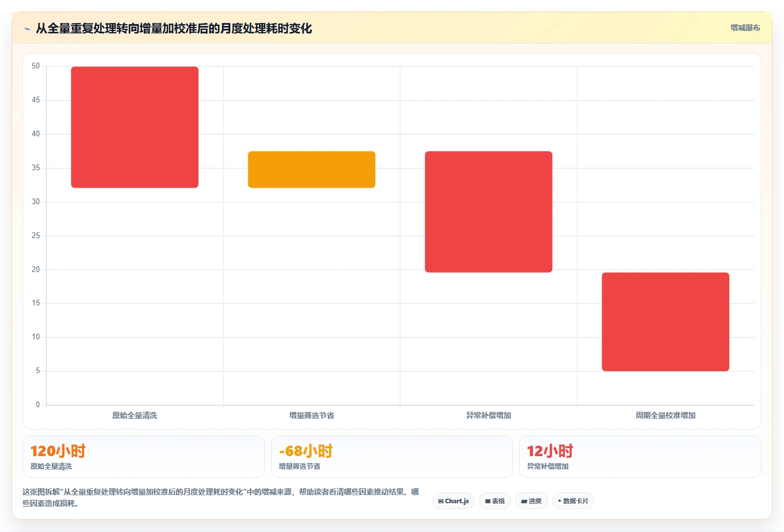
Task: Click the y-axis value 30
Action: (36, 202)
